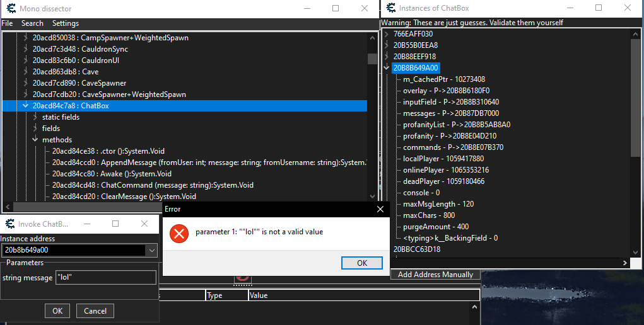
Task: Click the string message input containing "lol"
Action: pos(105,277)
